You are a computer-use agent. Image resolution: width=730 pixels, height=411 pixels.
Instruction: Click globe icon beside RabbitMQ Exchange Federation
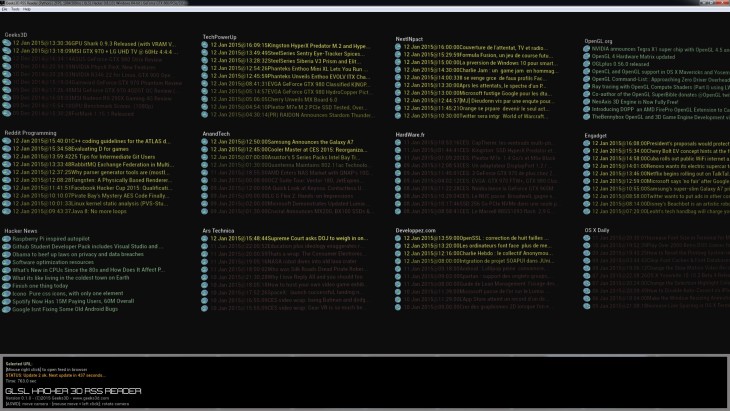(7, 164)
